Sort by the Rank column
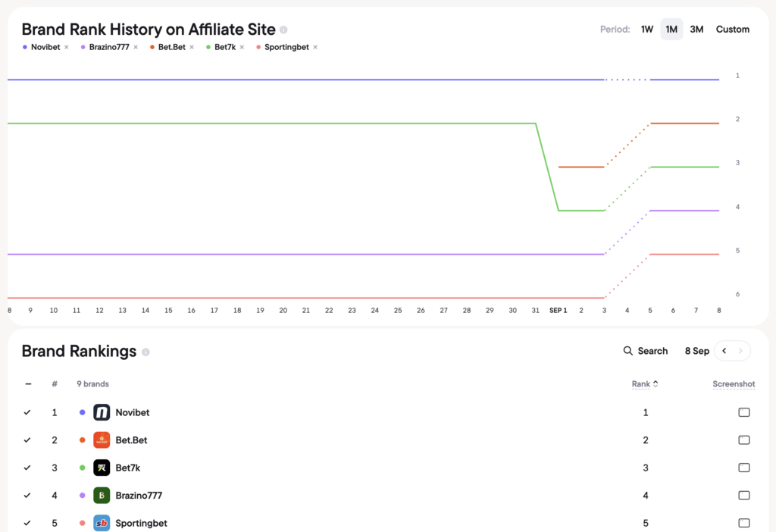 [645, 384]
